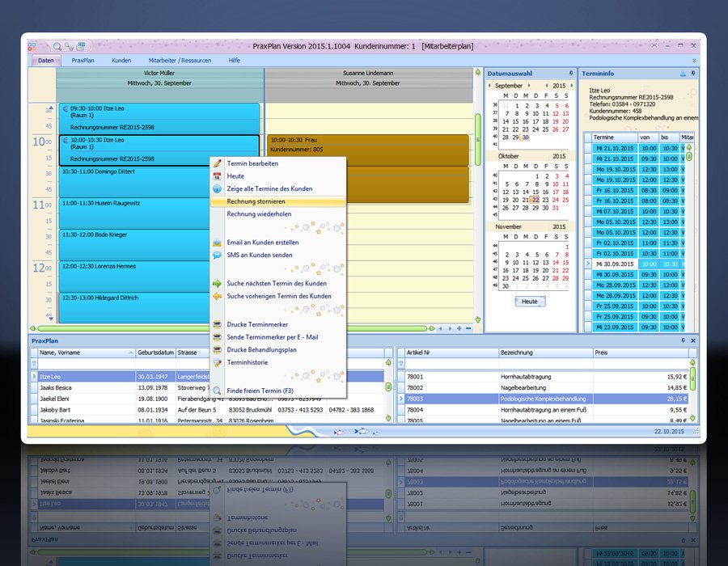Collapse the ribbon with the chevron at right

coord(694,61)
